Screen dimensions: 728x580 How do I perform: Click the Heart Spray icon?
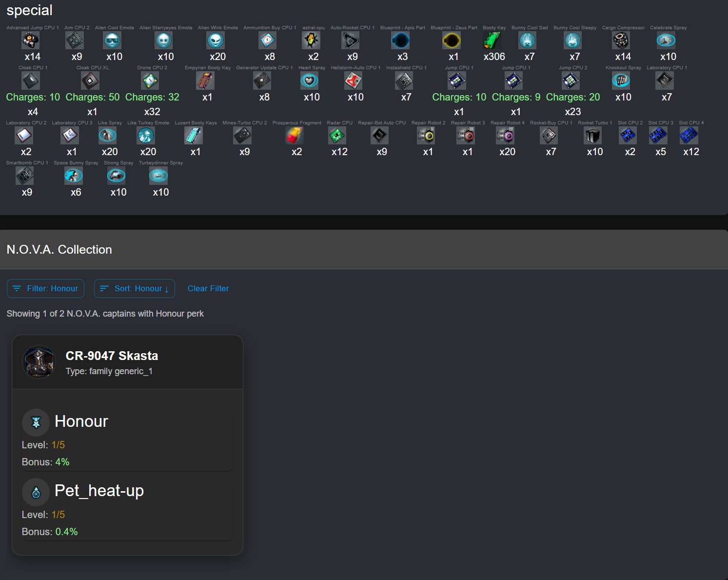310,80
